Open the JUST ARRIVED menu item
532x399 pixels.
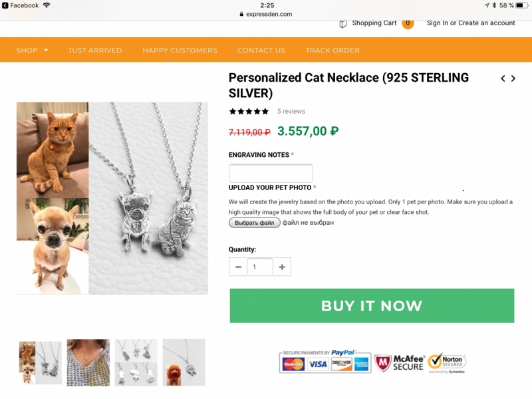coord(94,50)
